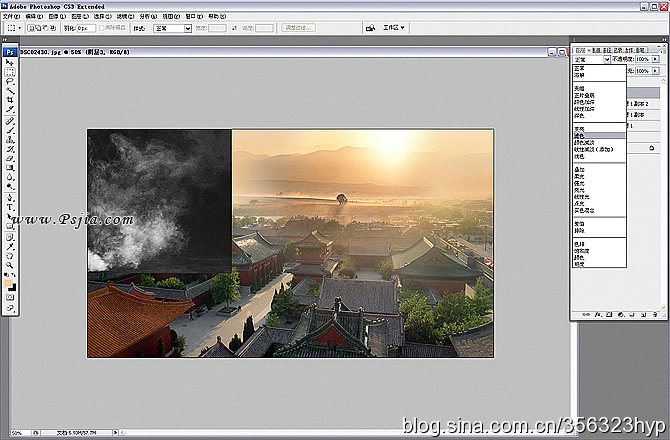
Task: Open the layer Fill slider arrow
Action: (x=655, y=71)
